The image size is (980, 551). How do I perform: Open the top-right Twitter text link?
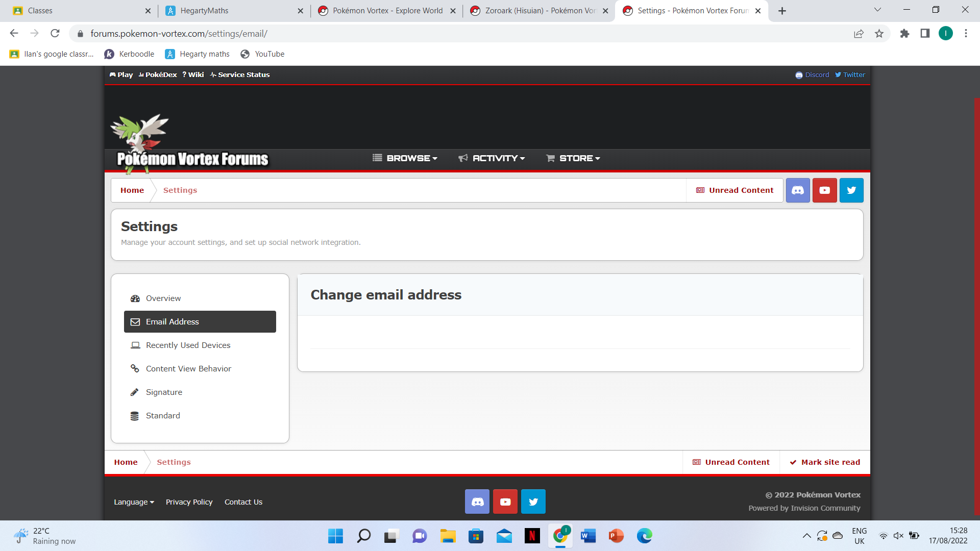coord(850,74)
